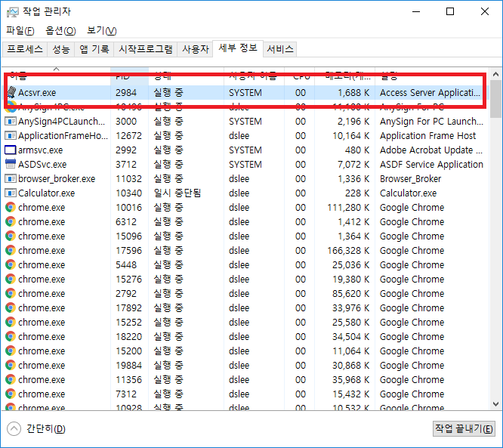Click memory value 7,072 K

click(x=353, y=164)
